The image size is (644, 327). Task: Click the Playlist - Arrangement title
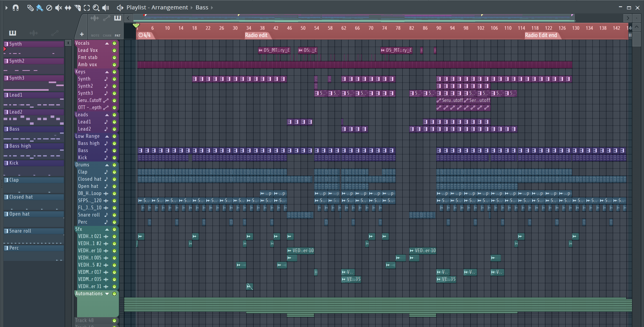pos(157,8)
